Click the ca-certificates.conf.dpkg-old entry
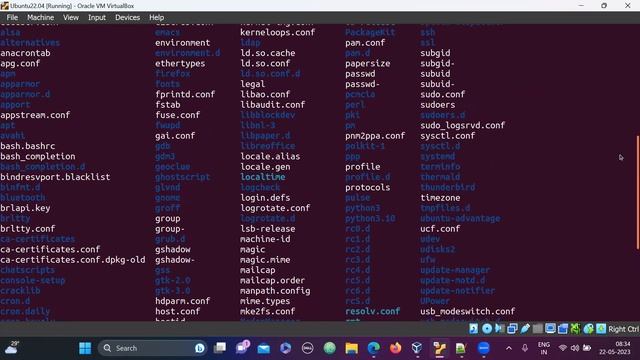 click(73, 260)
